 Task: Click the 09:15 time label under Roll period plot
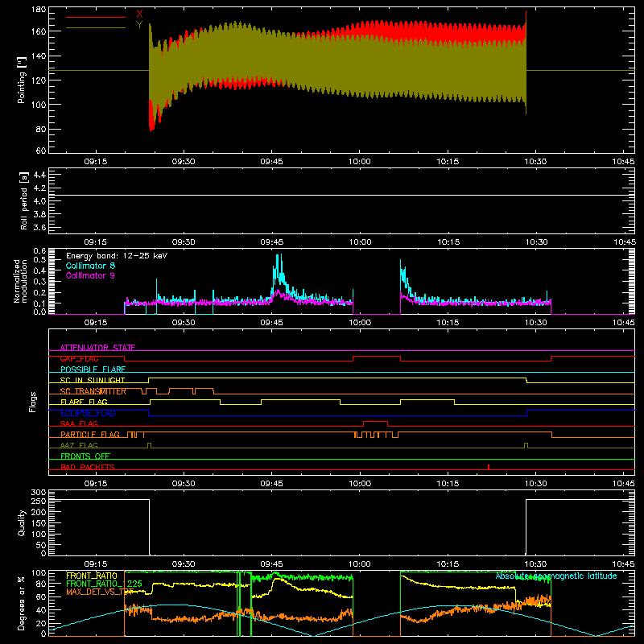click(x=96, y=242)
